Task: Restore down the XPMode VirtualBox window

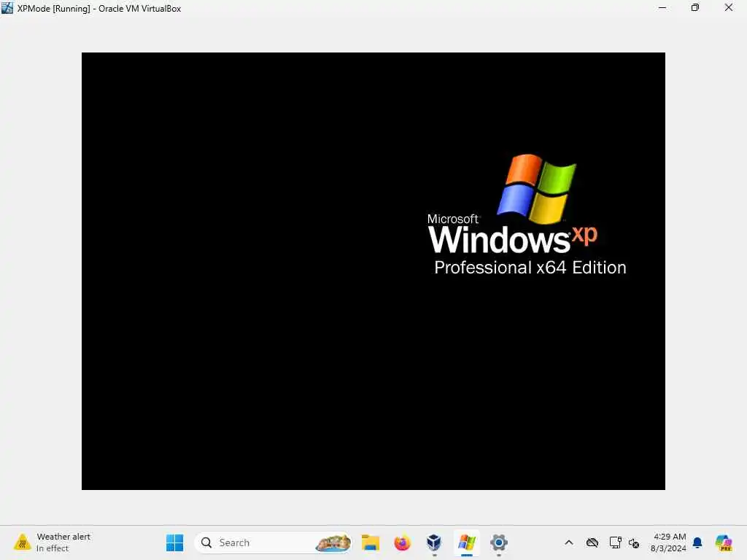Action: tap(695, 7)
